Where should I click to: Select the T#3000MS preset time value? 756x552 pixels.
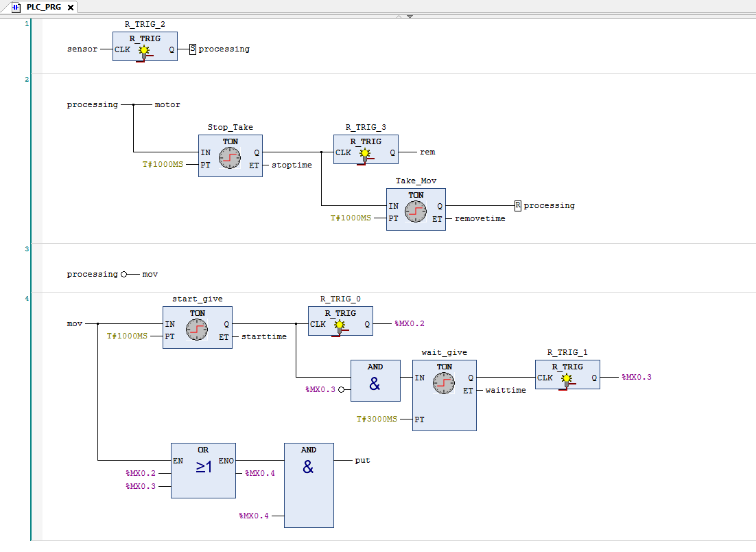click(376, 419)
